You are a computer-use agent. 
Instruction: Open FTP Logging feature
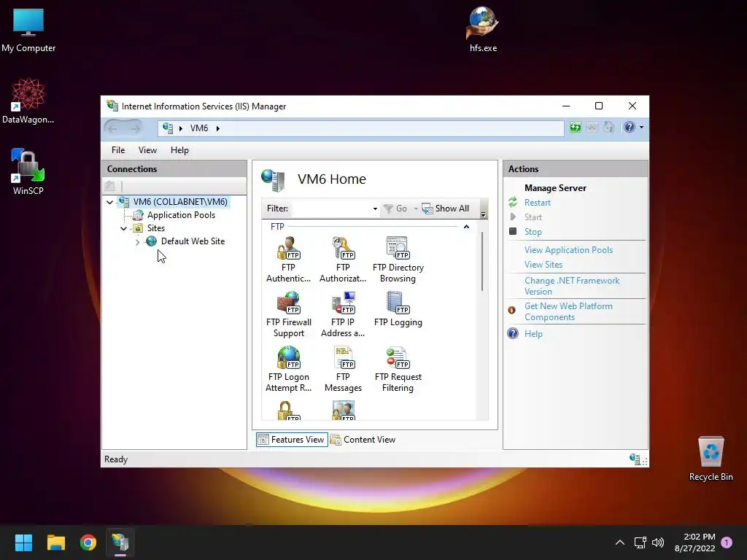398,309
